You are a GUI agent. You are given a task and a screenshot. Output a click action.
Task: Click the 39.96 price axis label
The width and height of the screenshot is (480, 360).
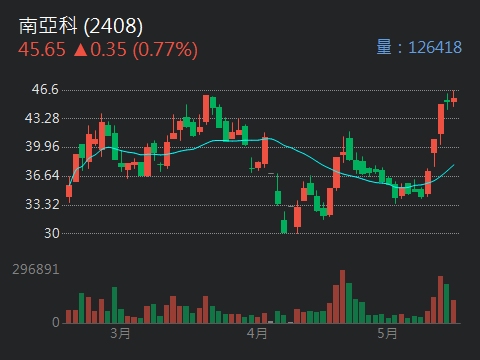coord(42,146)
